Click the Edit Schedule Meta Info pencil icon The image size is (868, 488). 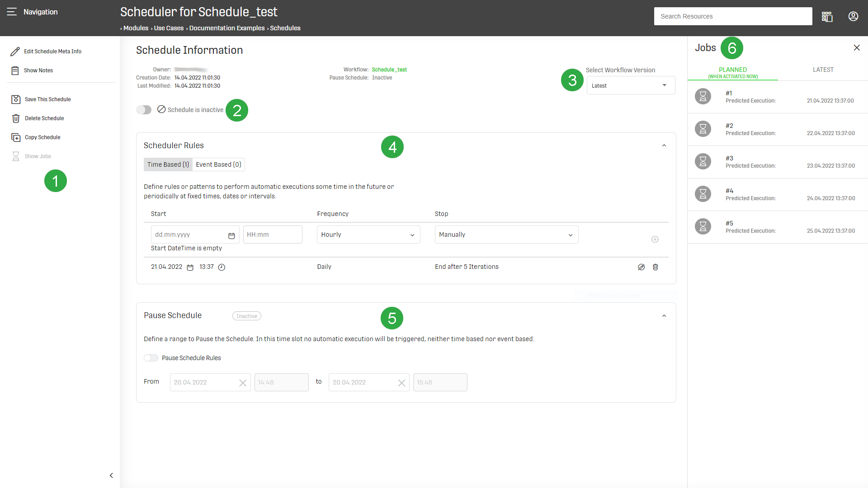point(15,52)
